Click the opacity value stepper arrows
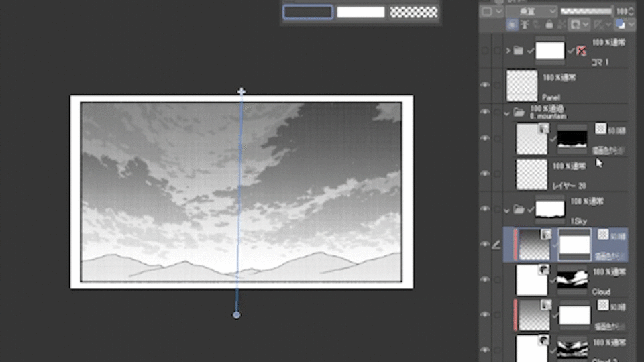Viewport: 644px width, 362px height. click(631, 11)
